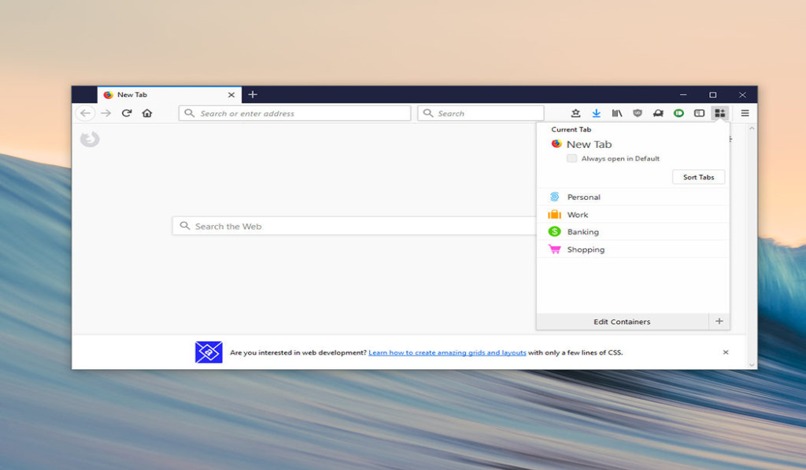806x470 pixels.
Task: Open the Downloads arrow icon
Action: (596, 113)
